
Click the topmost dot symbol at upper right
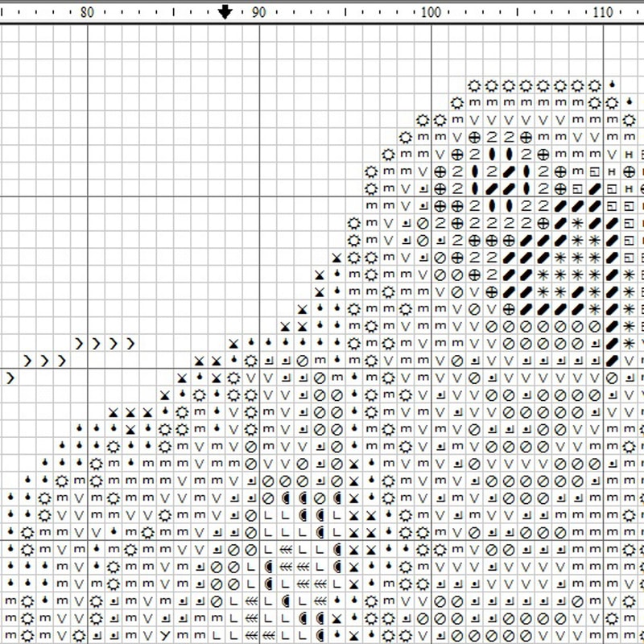612,84
